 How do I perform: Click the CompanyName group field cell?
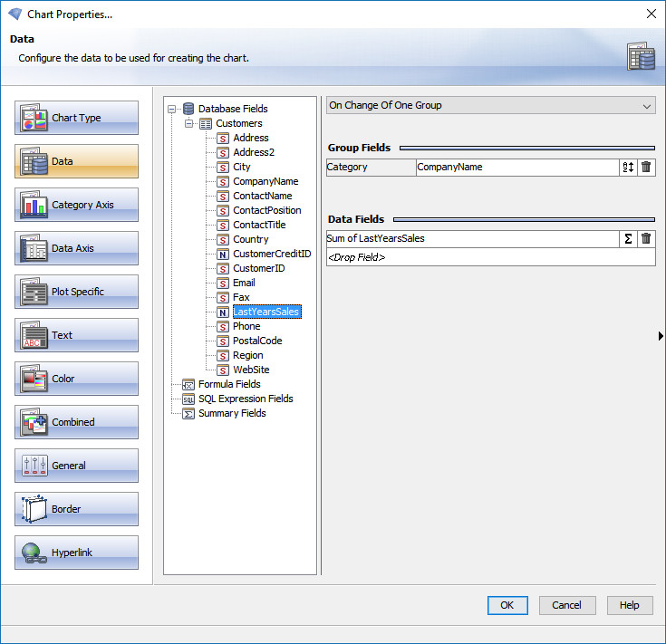coord(516,168)
